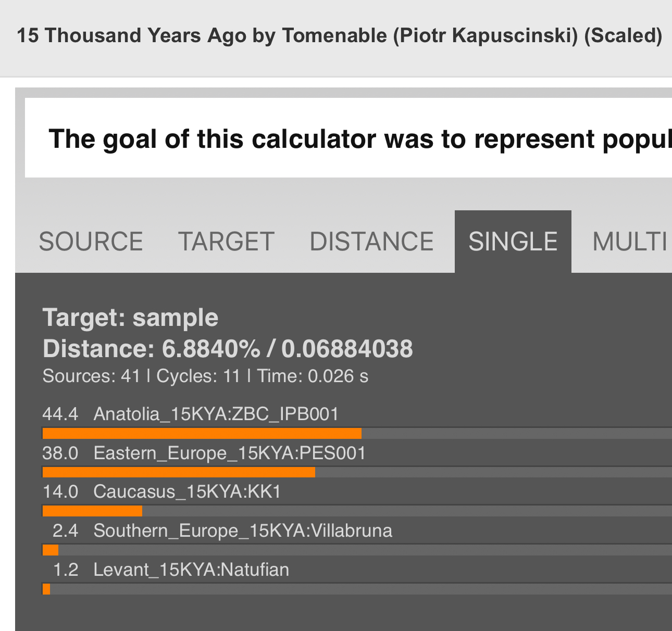Click the Sources, Cycles, Time stats line
672x631 pixels.
pyautogui.click(x=205, y=376)
